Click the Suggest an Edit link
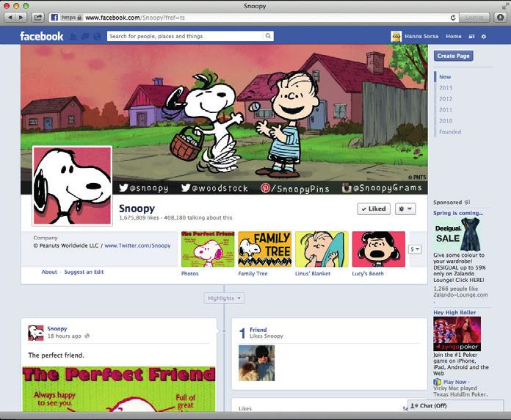 [84, 272]
